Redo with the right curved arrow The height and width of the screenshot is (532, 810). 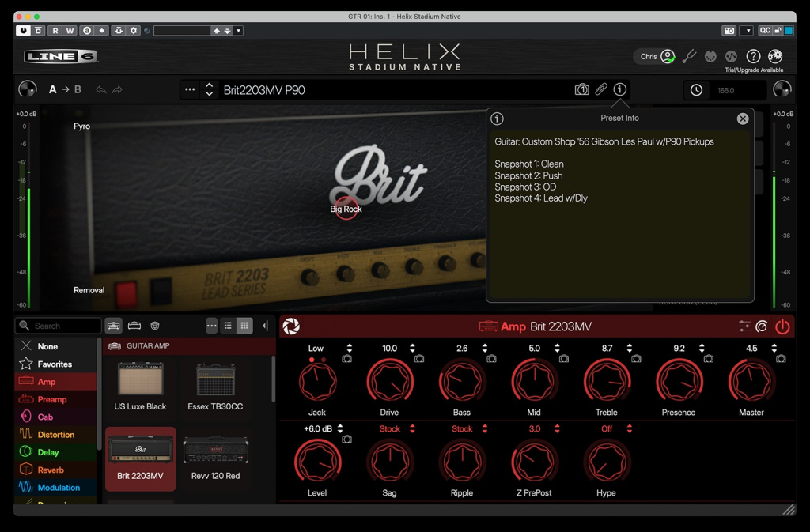117,90
